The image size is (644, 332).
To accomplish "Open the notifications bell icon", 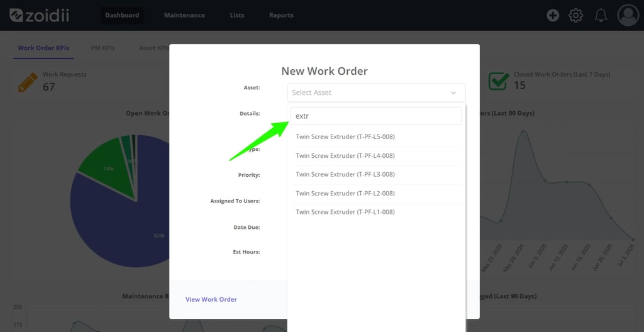I will [601, 16].
